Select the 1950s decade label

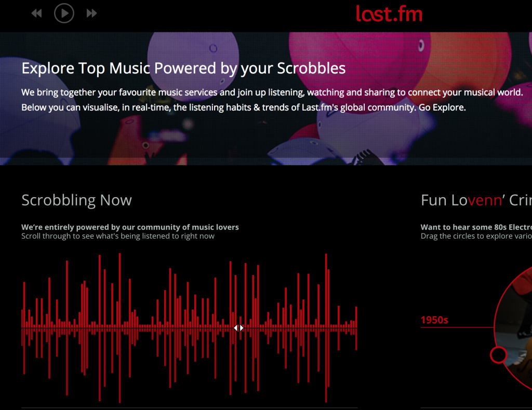(434, 320)
